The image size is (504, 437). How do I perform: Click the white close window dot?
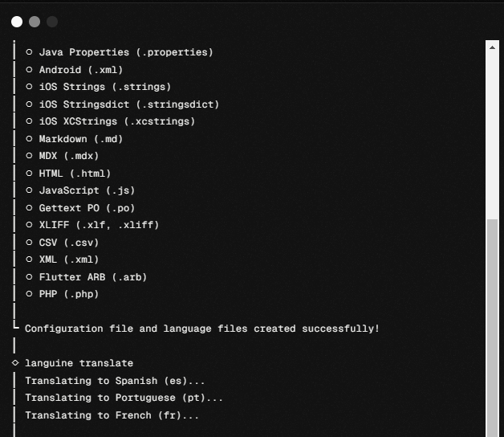pos(17,22)
